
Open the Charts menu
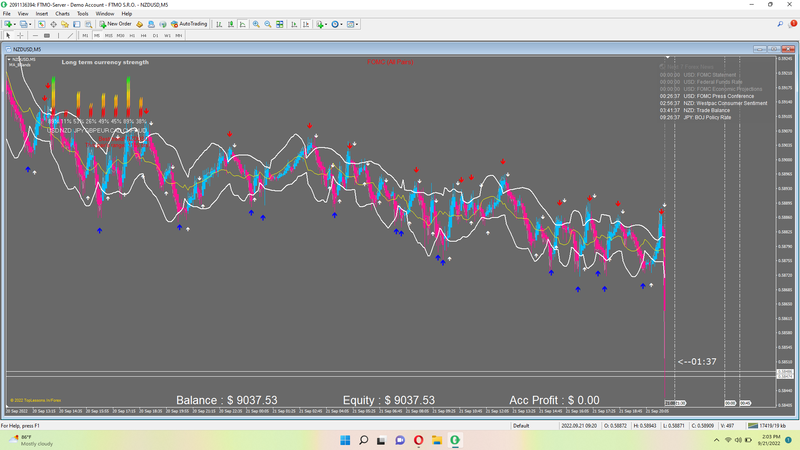(x=62, y=13)
